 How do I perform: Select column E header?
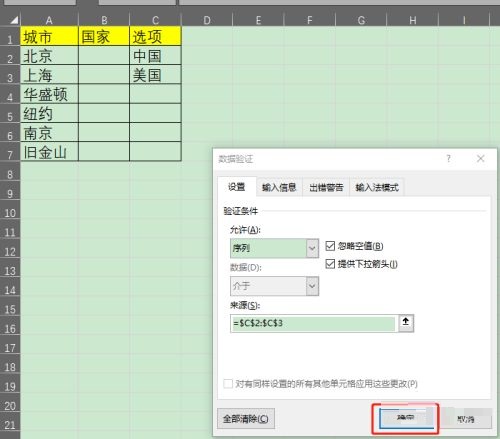258,20
